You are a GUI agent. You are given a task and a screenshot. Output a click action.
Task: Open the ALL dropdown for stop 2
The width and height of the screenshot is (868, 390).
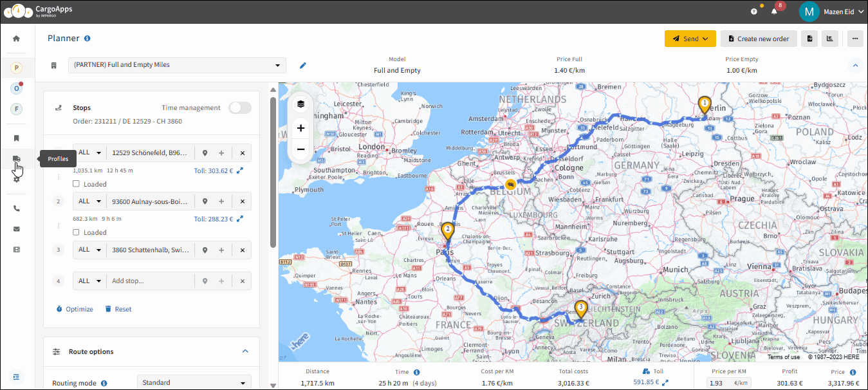pos(90,201)
